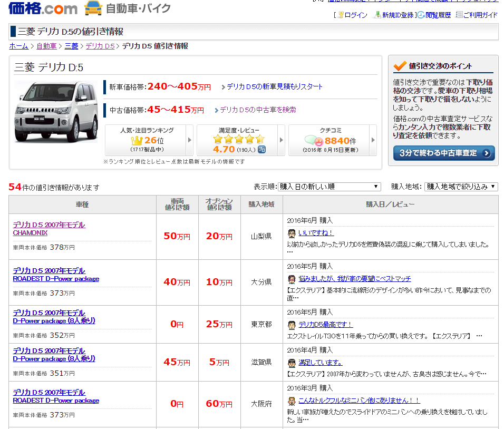The width and height of the screenshot is (504, 429).
Task: Expand the 満足度・レビュー panel arrow
Action: tap(281, 140)
